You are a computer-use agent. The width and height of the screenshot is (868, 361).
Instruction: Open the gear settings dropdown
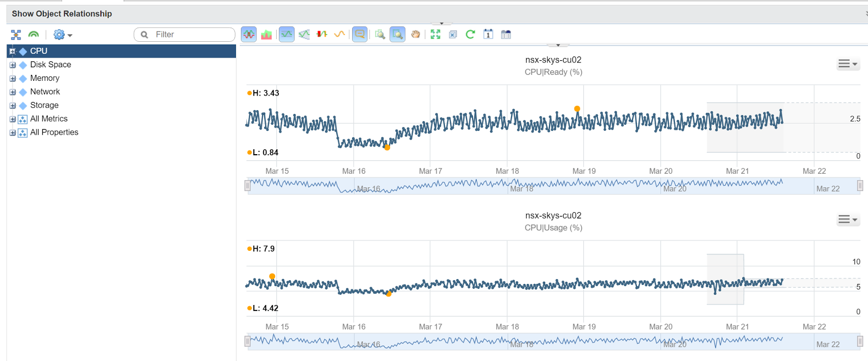62,35
